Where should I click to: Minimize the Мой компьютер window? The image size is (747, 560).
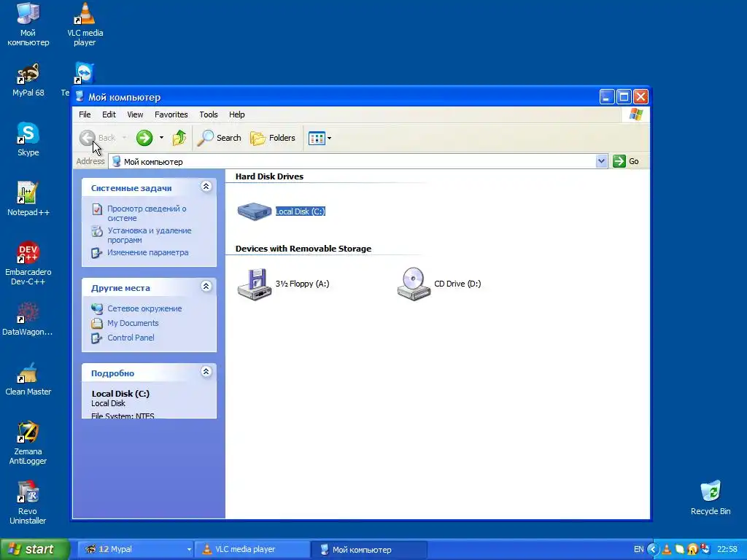606,97
